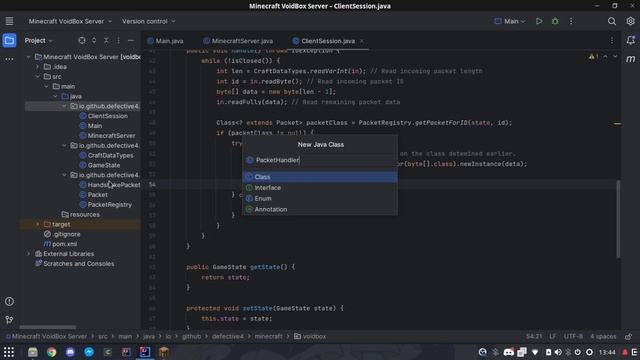
Task: Choose Class in New Java Class popup
Action: pos(320,177)
